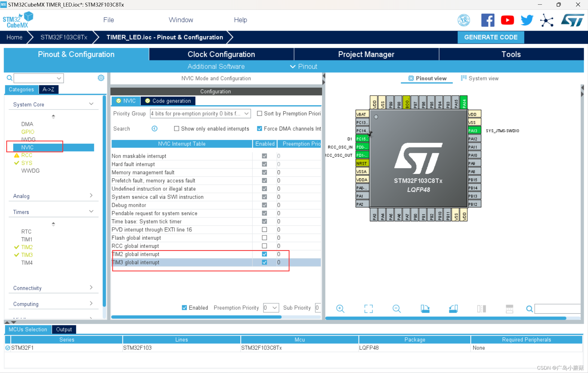This screenshot has height=373, width=588.
Task: Disable TIM3 global interrupt checkbox
Action: tap(264, 262)
